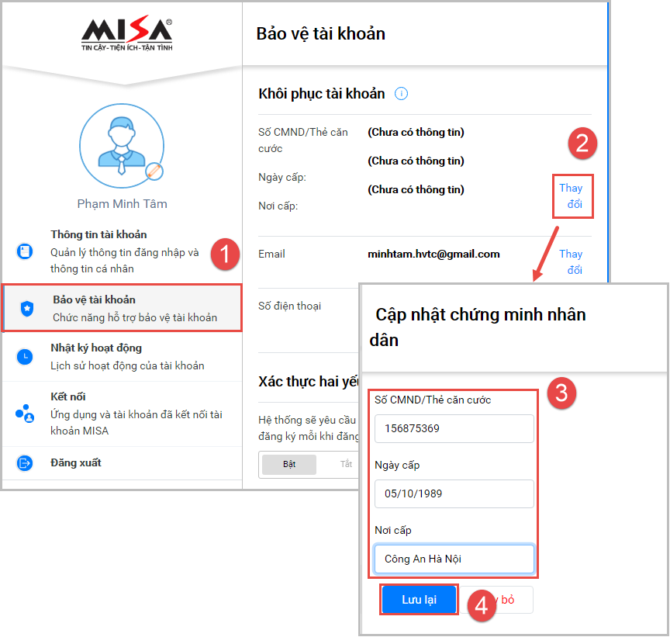Switch two-factor authentication to Tắt

pos(346,464)
